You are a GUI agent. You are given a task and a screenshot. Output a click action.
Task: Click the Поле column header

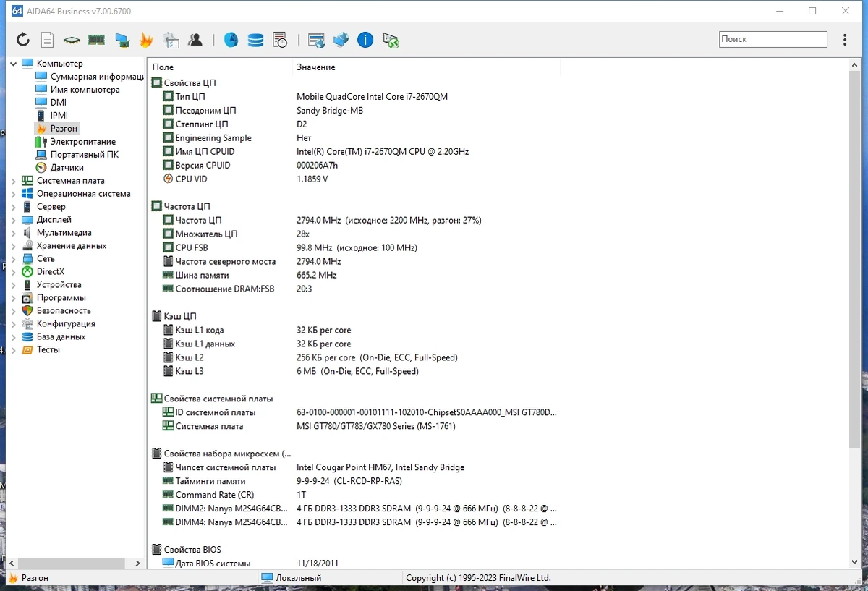tap(220, 67)
